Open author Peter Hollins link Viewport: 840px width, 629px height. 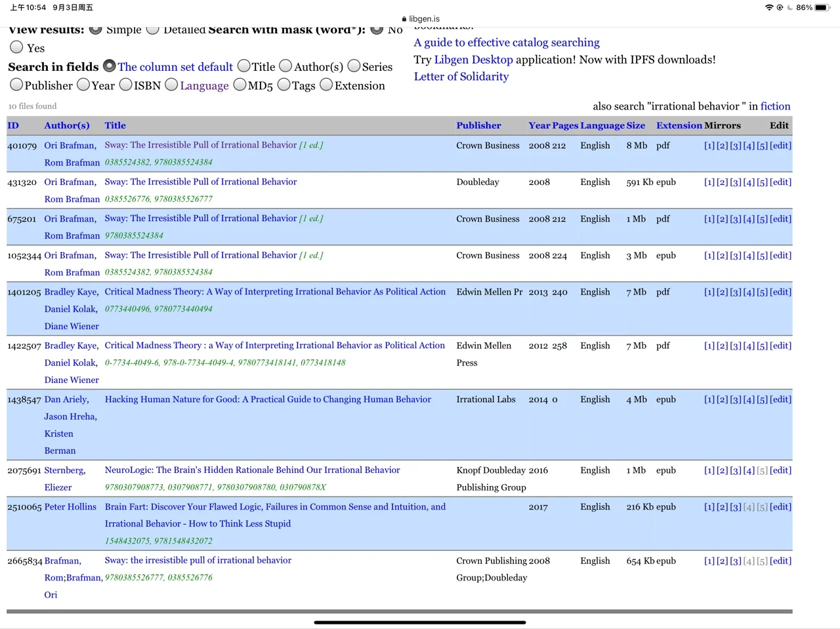[70, 507]
